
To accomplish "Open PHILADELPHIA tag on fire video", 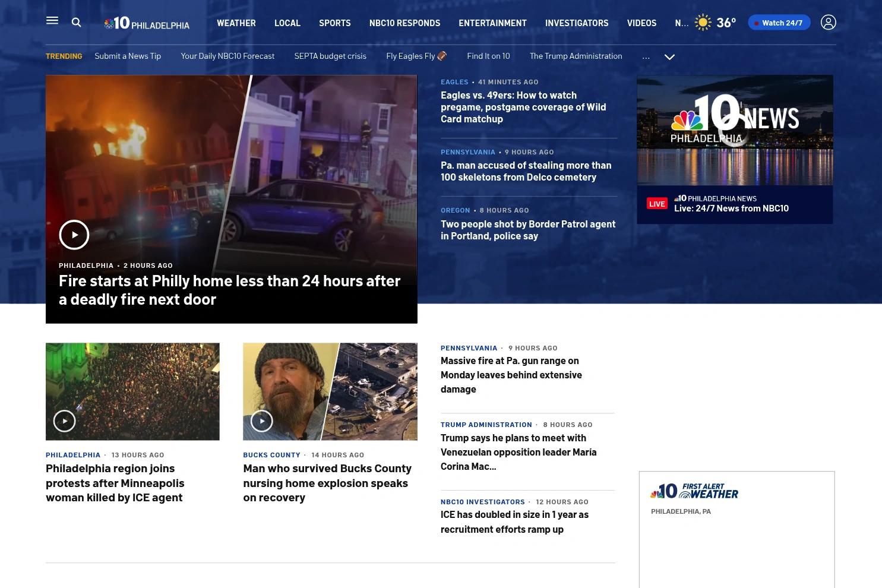I will tap(86, 265).
